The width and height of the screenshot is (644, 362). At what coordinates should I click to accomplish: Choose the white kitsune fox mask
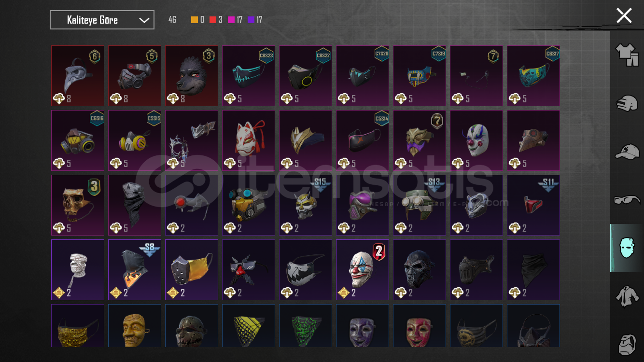tap(249, 140)
